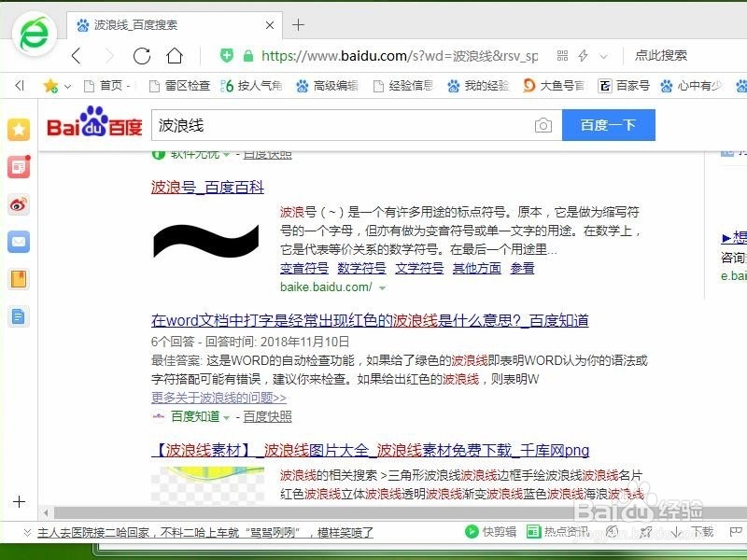Image resolution: width=747 pixels, height=560 pixels.
Task: Open the 变音符号 sublink
Action: tap(304, 268)
